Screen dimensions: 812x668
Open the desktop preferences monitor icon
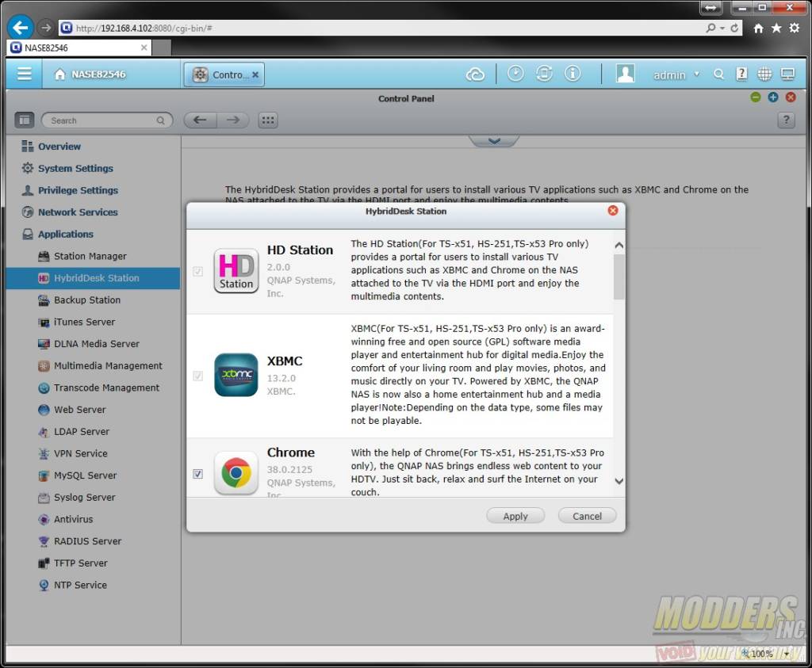pyautogui.click(x=787, y=74)
